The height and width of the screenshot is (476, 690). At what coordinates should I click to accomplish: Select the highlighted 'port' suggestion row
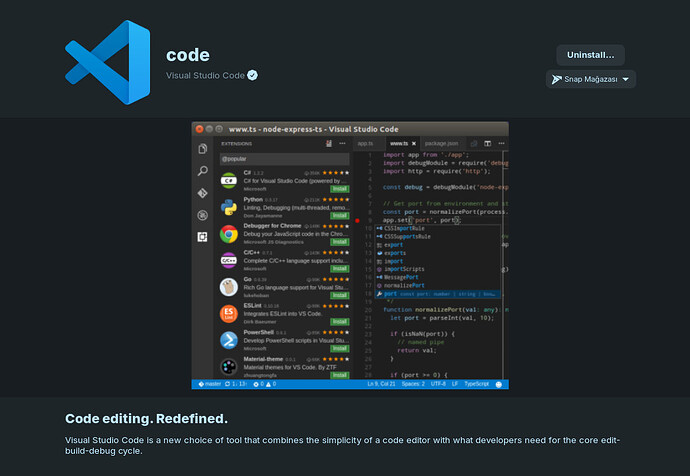(438, 294)
